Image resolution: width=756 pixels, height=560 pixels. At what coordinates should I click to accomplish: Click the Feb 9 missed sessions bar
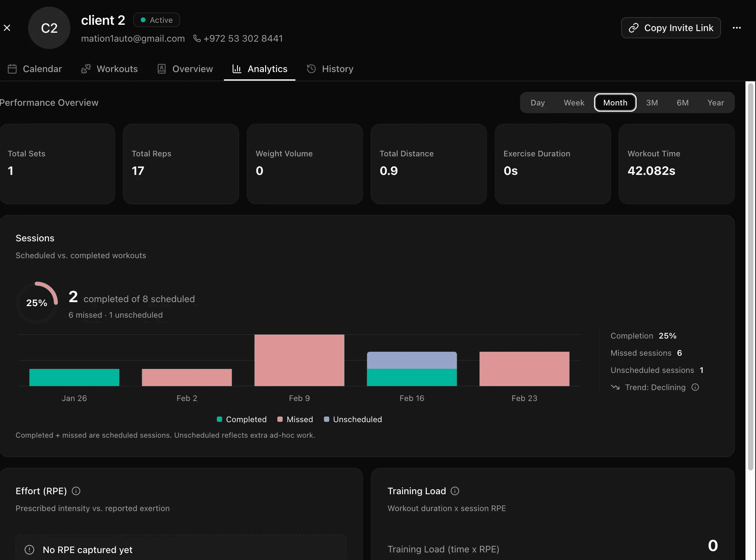[299, 359]
